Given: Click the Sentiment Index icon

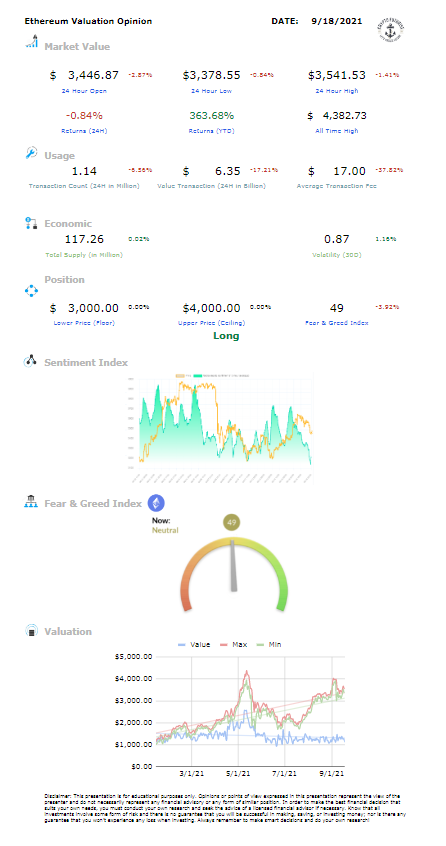Looking at the screenshot, I should click(30, 361).
